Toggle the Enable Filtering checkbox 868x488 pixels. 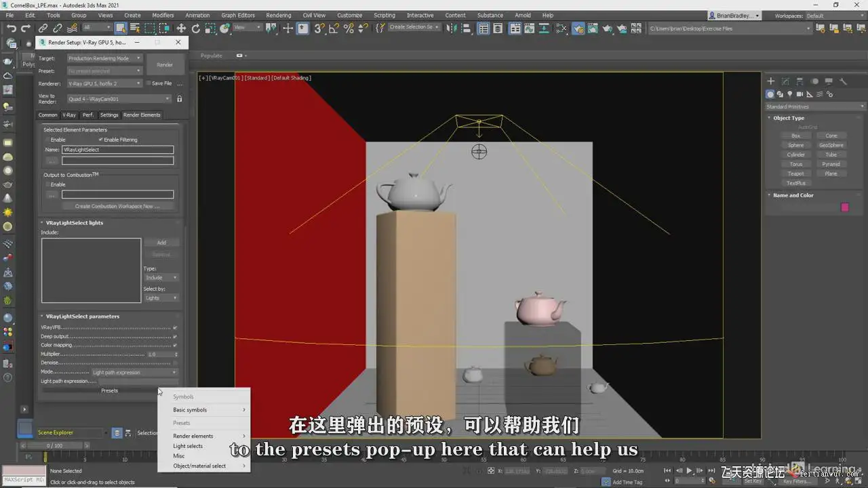100,140
